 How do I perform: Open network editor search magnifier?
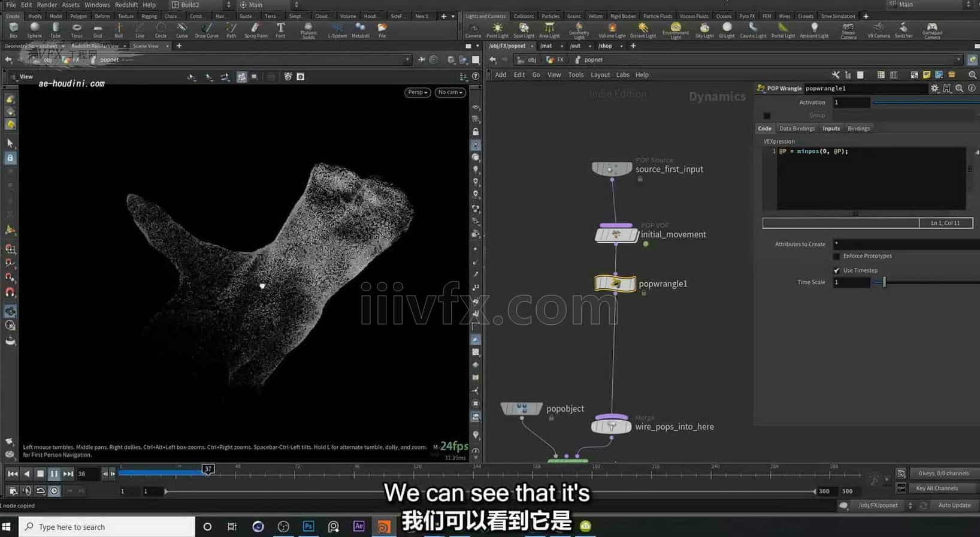972,75
